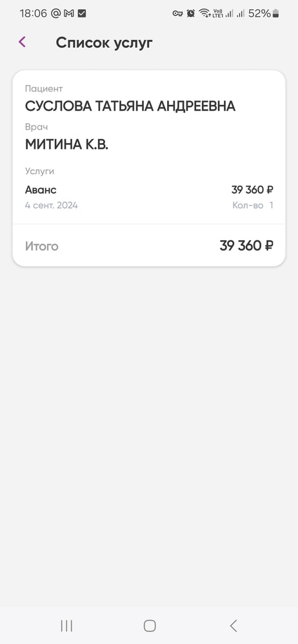Tap the purple back arrow
The height and width of the screenshot is (644, 298).
tap(22, 41)
